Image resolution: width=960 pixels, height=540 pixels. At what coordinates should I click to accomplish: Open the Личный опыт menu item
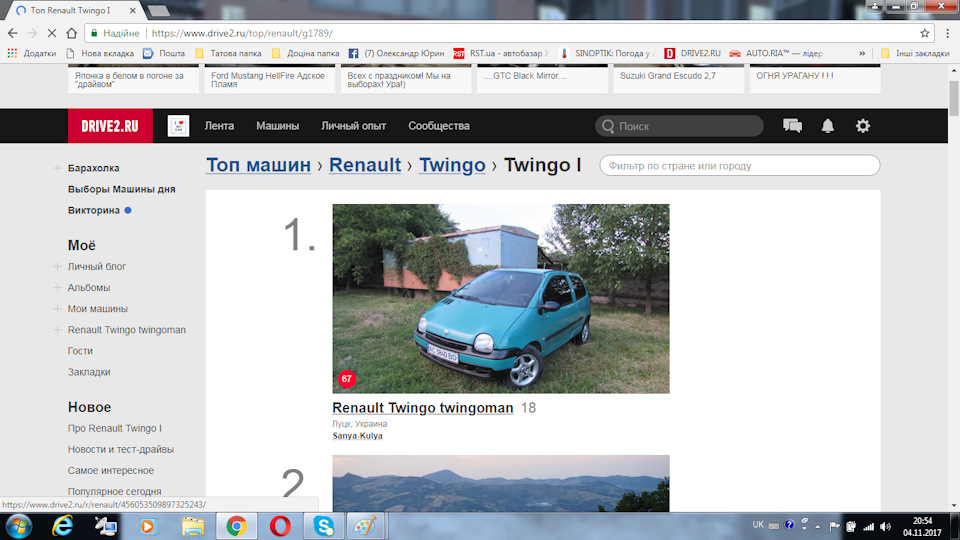click(353, 126)
